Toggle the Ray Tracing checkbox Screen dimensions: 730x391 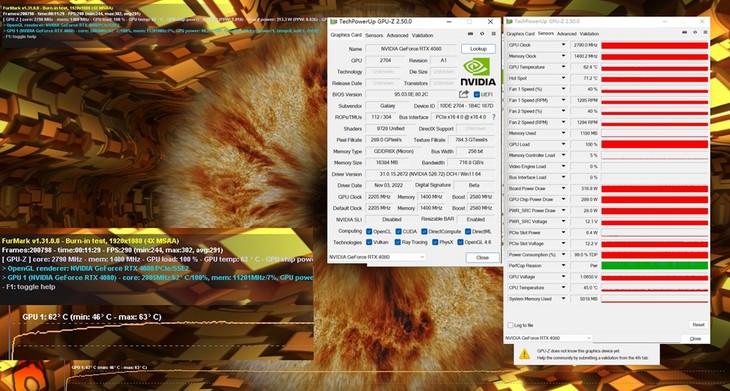[x=398, y=242]
